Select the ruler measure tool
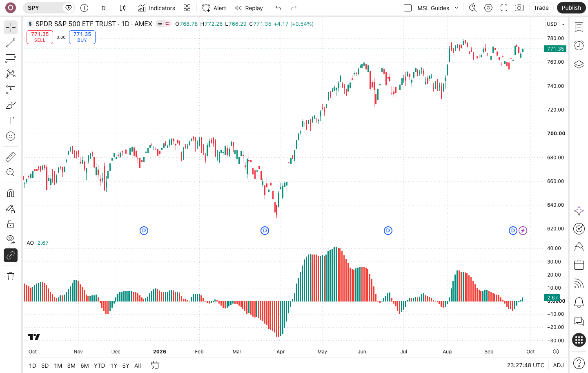 [x=11, y=156]
